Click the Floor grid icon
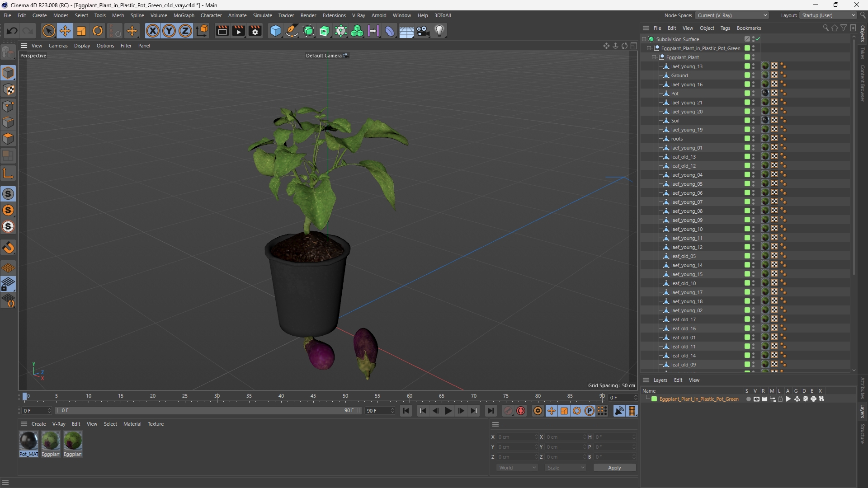This screenshot has height=488, width=868. (x=406, y=31)
